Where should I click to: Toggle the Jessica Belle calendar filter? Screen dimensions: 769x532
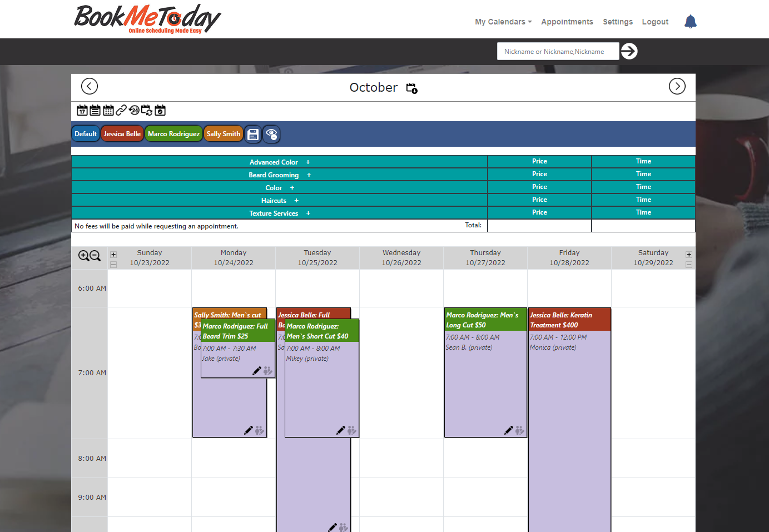[122, 134]
